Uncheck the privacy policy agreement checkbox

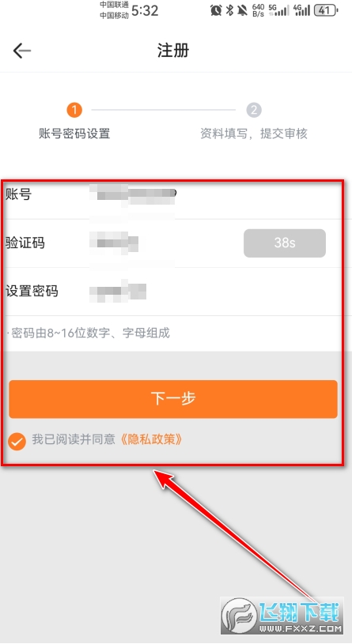[x=17, y=442]
